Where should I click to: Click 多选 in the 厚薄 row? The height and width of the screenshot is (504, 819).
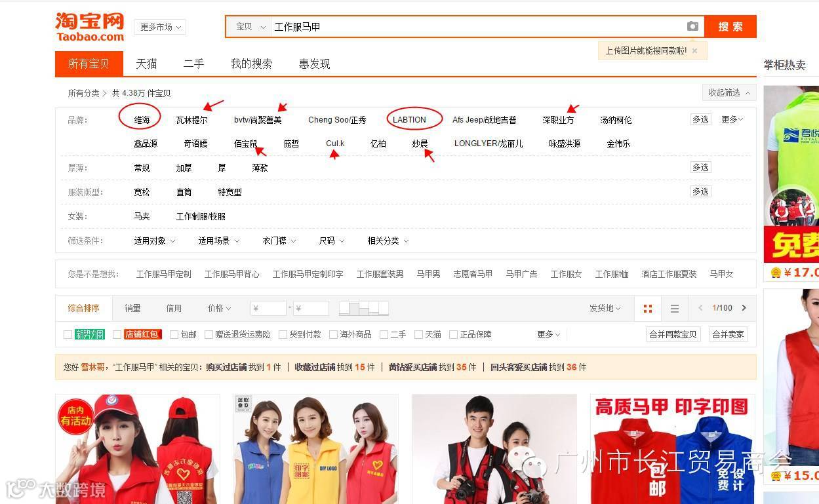coord(700,167)
